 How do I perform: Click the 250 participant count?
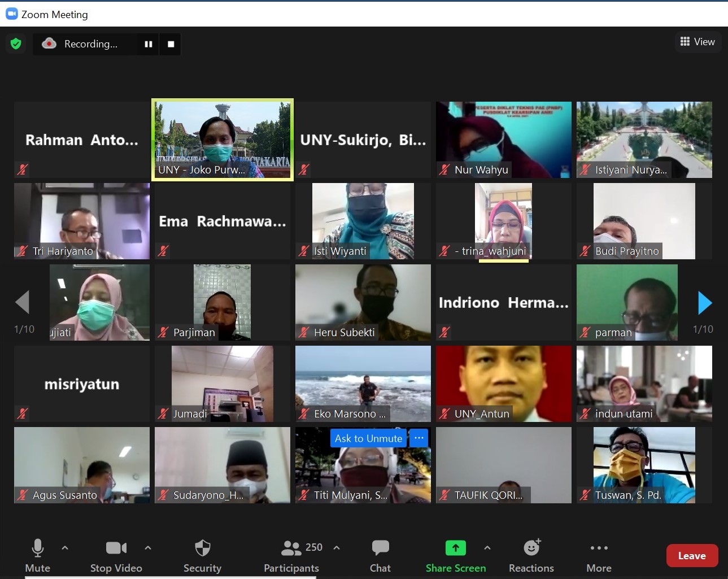click(x=314, y=547)
